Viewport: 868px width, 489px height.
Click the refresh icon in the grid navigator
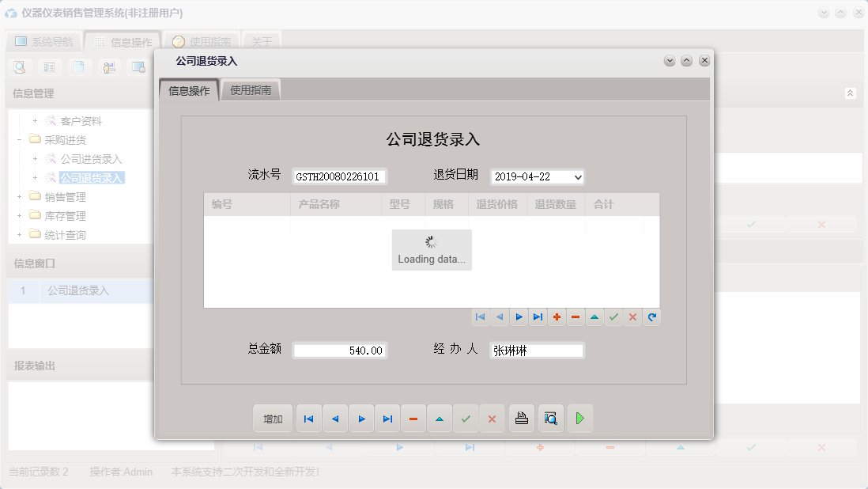(x=651, y=317)
